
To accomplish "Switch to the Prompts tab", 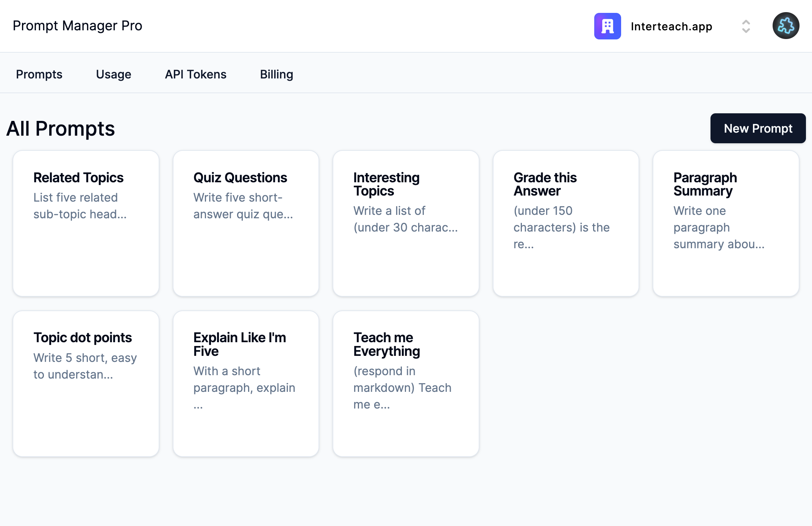I will click(39, 74).
